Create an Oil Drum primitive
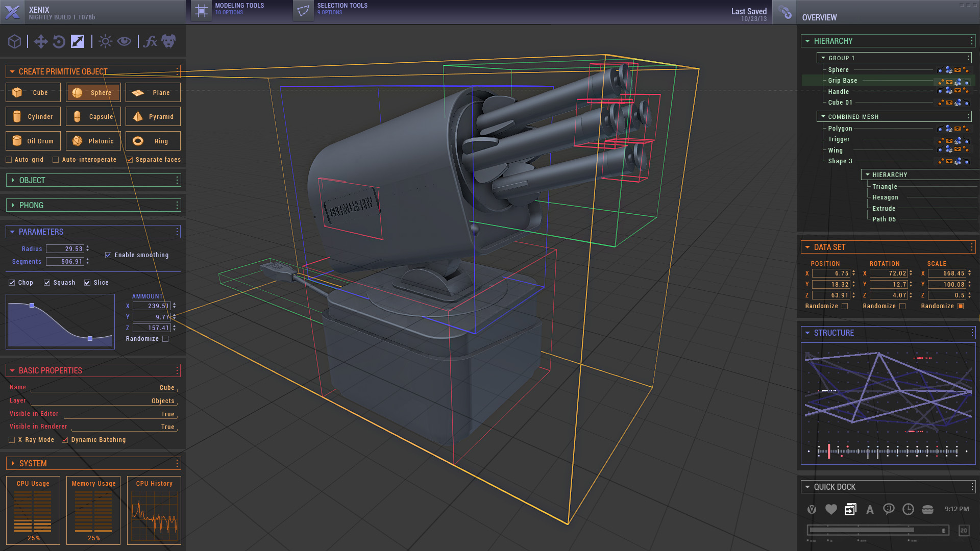 tap(33, 141)
